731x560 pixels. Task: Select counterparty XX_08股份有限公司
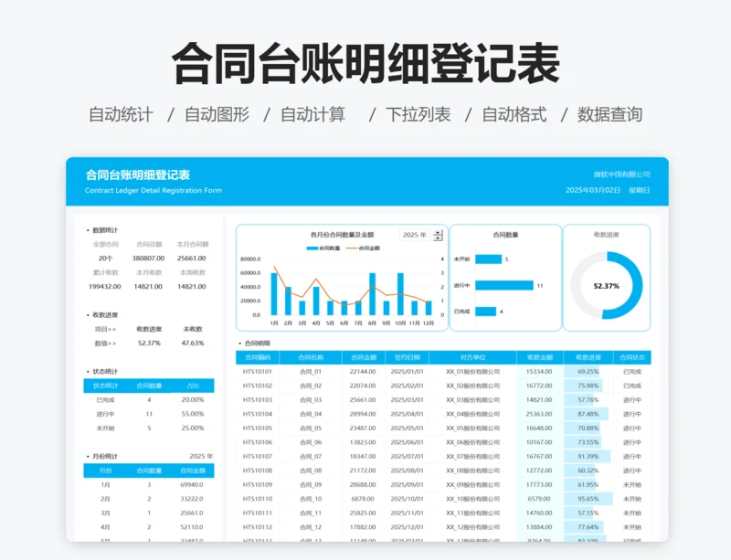click(472, 470)
